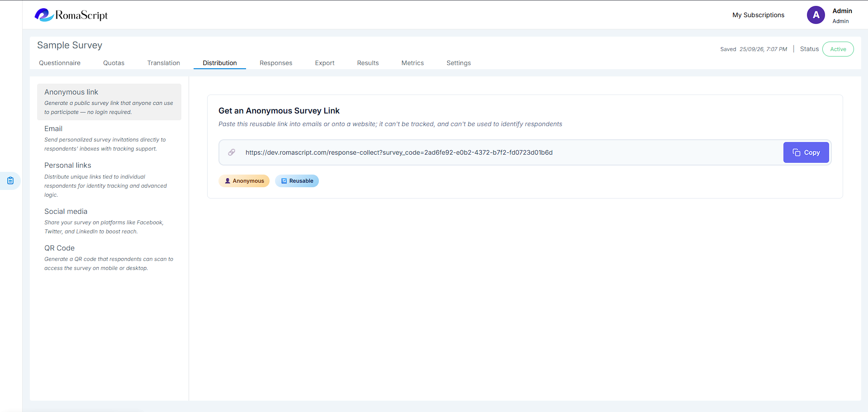Open the clipboard survey icon in left sidebar
Screen dimensions: 868x412
click(x=10, y=181)
